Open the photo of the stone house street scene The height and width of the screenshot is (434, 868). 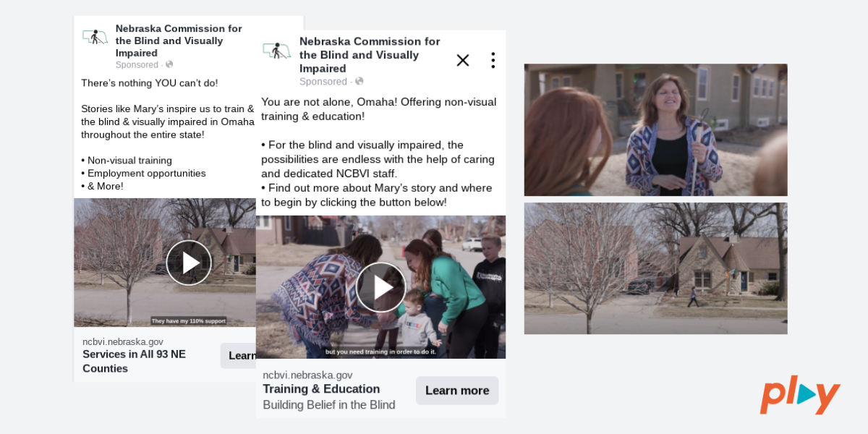655,268
